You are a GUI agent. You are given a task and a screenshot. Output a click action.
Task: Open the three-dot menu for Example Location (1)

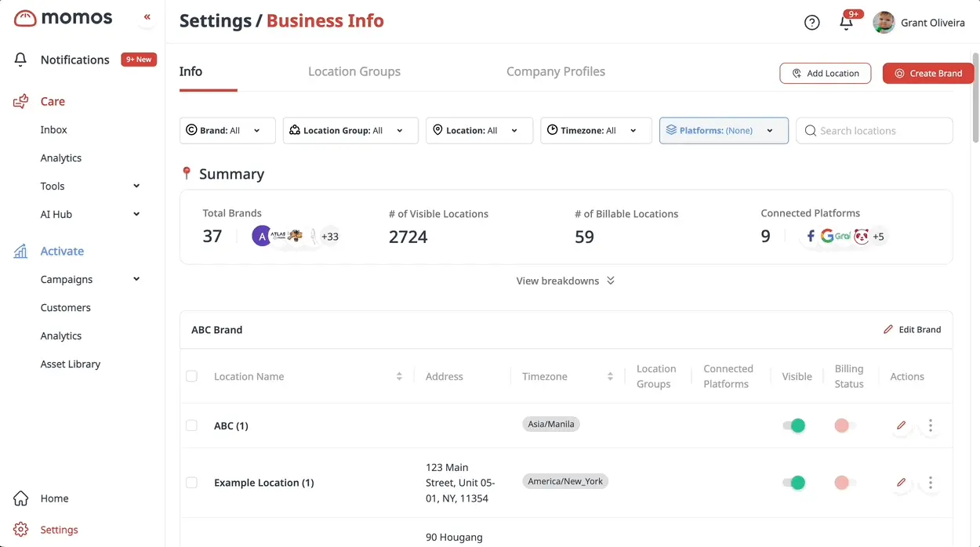(x=931, y=483)
